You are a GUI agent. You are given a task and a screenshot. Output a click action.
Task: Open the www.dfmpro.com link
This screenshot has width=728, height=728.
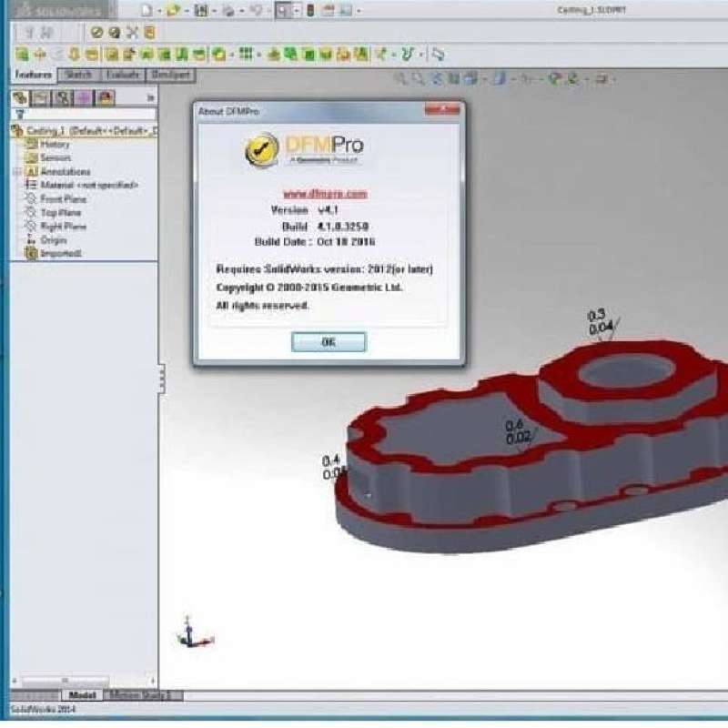(x=326, y=194)
